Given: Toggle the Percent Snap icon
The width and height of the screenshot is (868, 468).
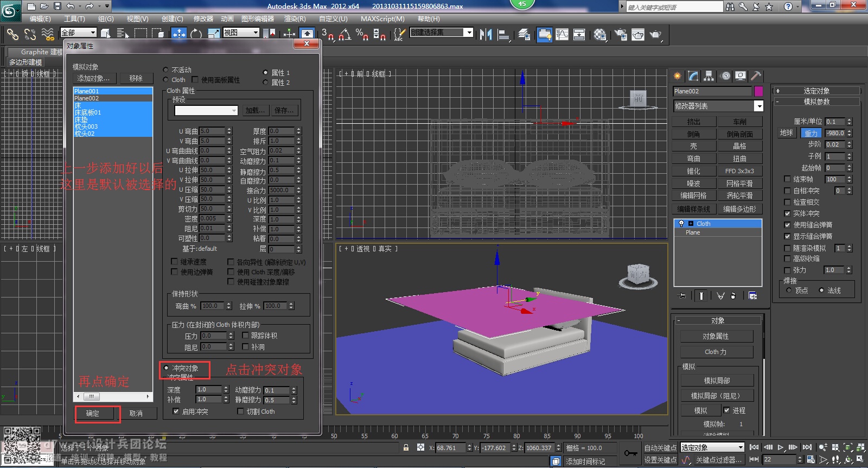Looking at the screenshot, I should coord(362,34).
